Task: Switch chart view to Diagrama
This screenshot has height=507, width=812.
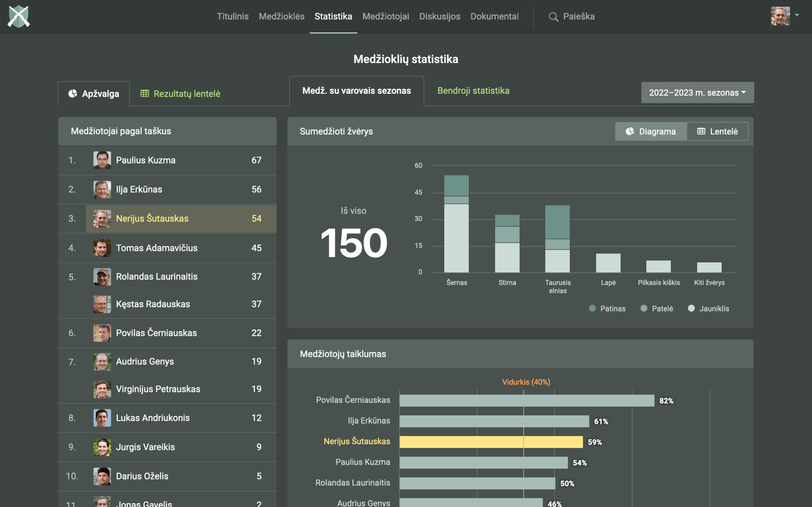Action: (x=651, y=132)
